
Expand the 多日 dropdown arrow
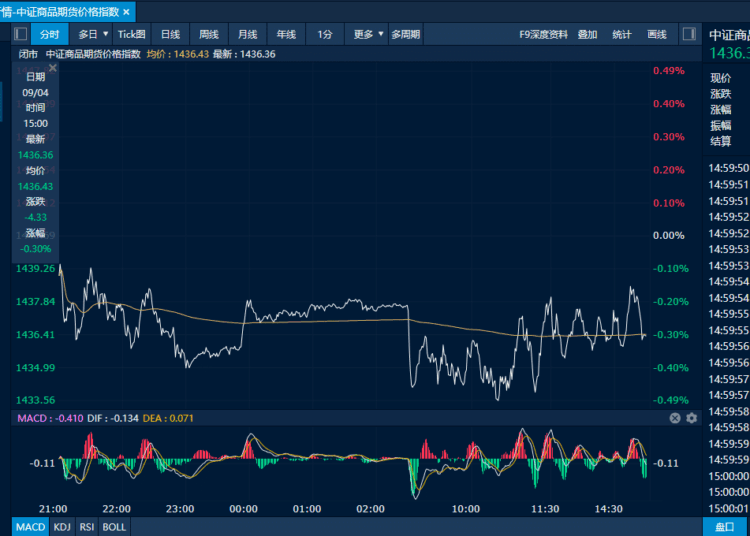pyautogui.click(x=106, y=34)
